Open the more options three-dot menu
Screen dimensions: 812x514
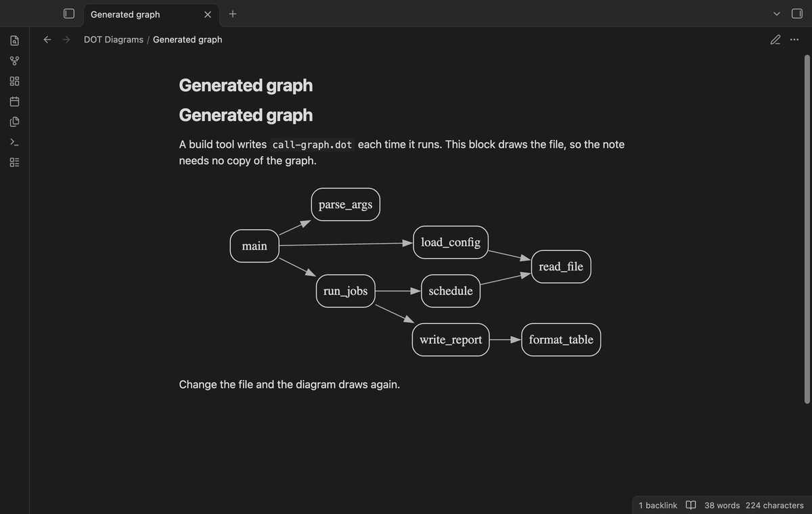[794, 39]
